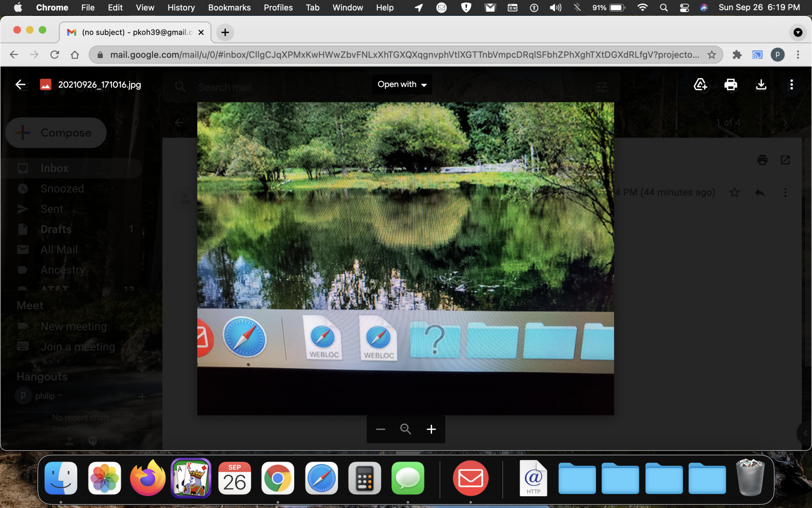Go forward in Chrome

pyautogui.click(x=34, y=54)
